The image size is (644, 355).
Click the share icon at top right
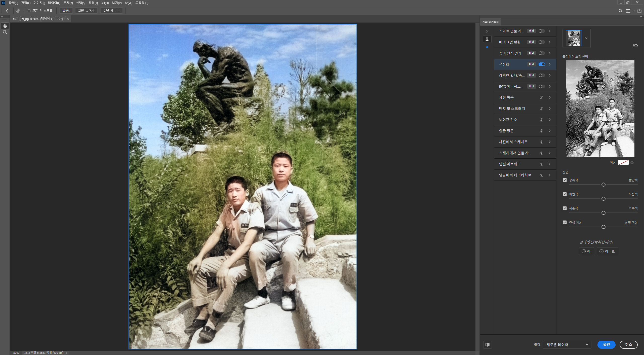click(639, 11)
